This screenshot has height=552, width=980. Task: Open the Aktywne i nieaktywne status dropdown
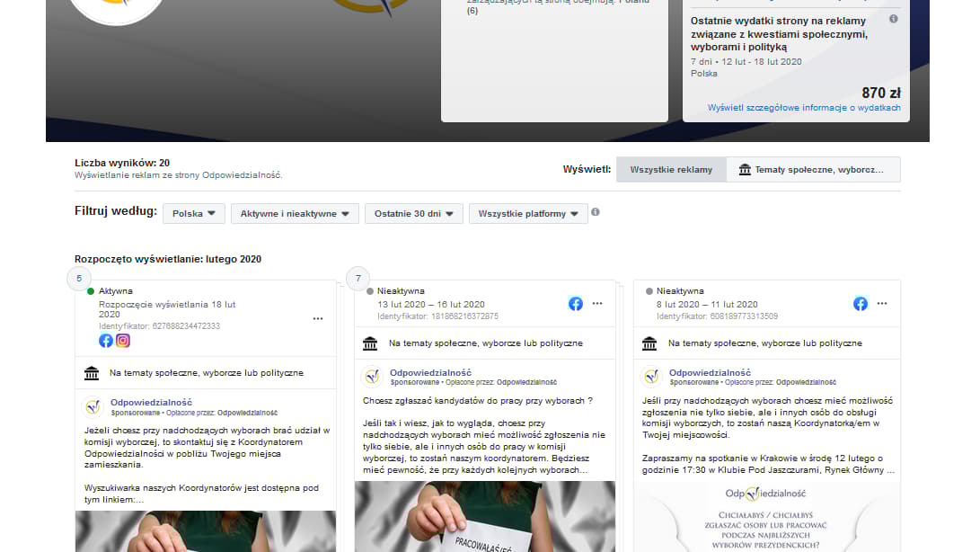pos(295,213)
